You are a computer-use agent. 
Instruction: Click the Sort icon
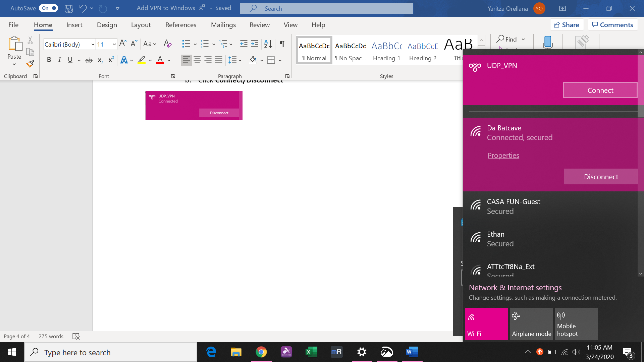[x=268, y=44]
